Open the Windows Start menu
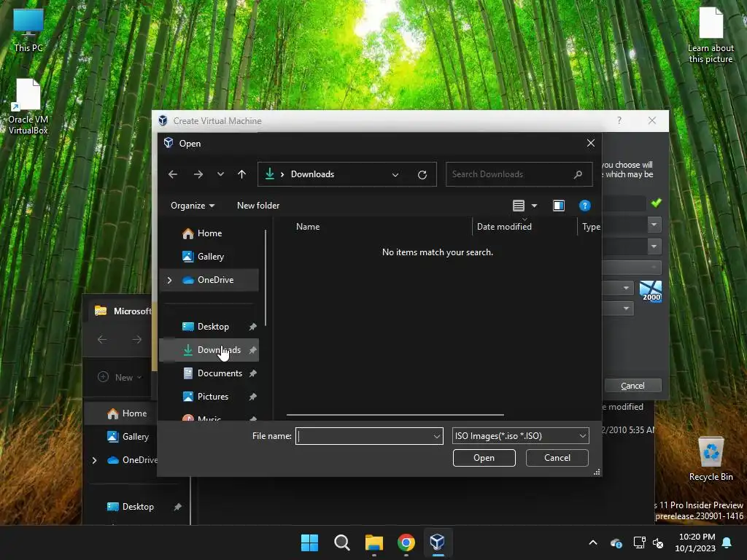 point(309,542)
